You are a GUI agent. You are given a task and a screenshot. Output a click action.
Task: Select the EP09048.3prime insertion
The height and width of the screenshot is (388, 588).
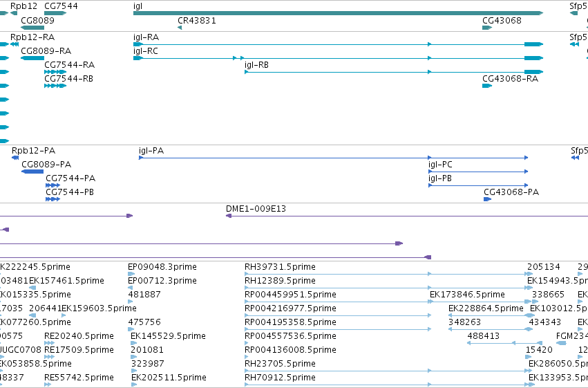(x=131, y=274)
